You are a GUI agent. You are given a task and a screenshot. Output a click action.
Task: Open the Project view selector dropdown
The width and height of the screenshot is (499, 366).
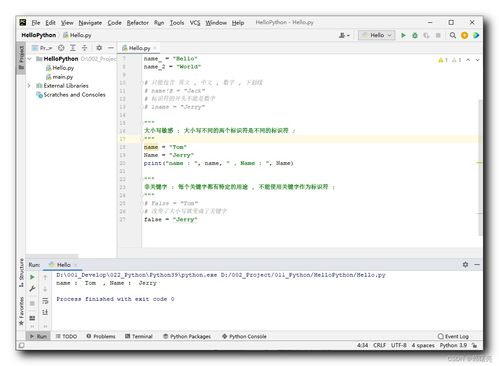pyautogui.click(x=42, y=48)
